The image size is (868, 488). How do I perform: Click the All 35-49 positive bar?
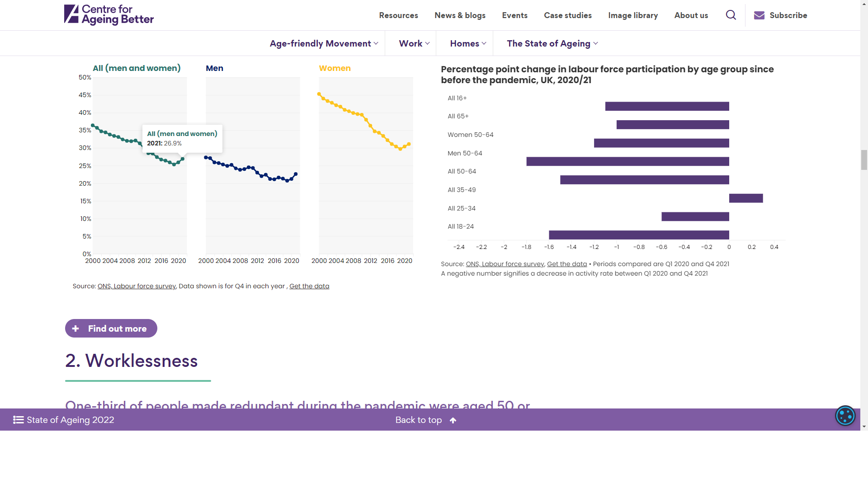pos(745,198)
